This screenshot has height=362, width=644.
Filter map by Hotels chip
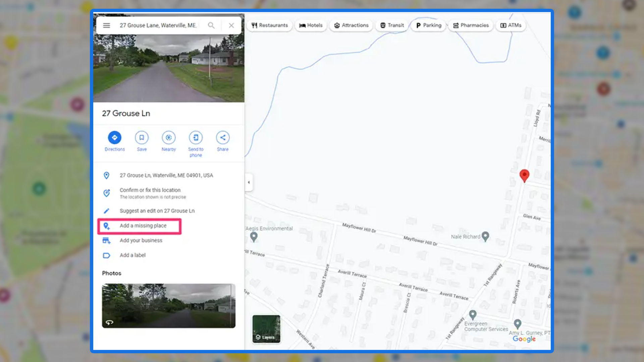tap(311, 25)
